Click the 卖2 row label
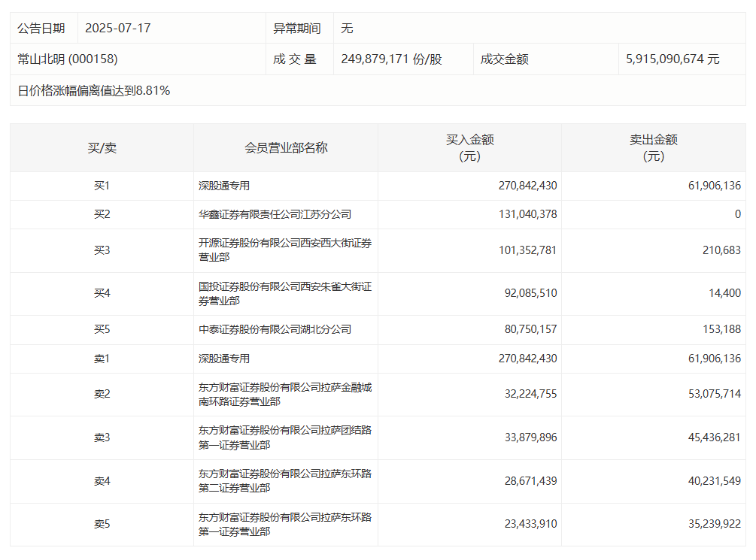Image resolution: width=756 pixels, height=560 pixels. coord(102,394)
